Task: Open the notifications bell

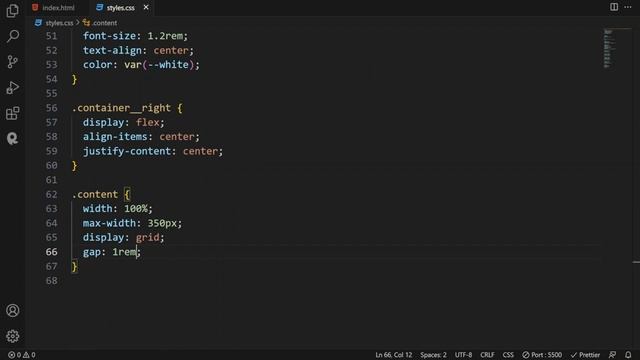Action: pyautogui.click(x=628, y=355)
